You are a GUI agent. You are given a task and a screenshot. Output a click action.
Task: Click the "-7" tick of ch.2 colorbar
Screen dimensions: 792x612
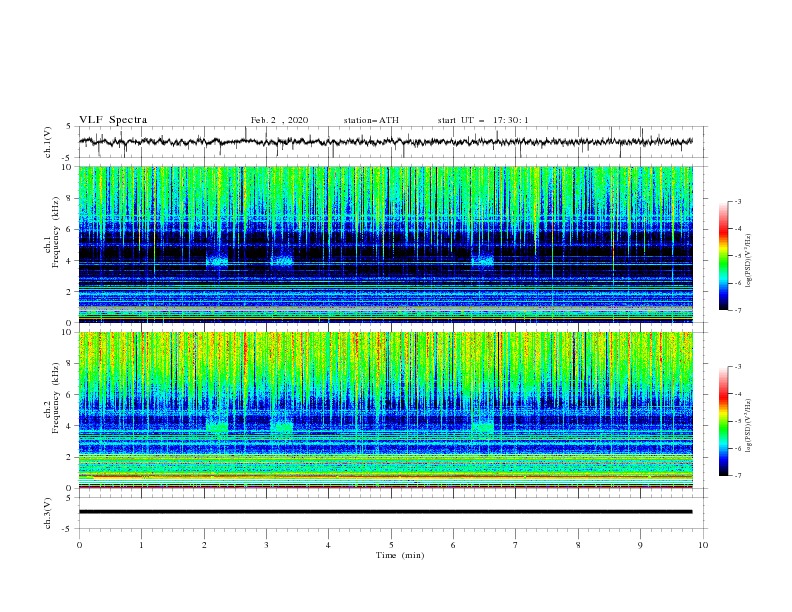point(738,476)
